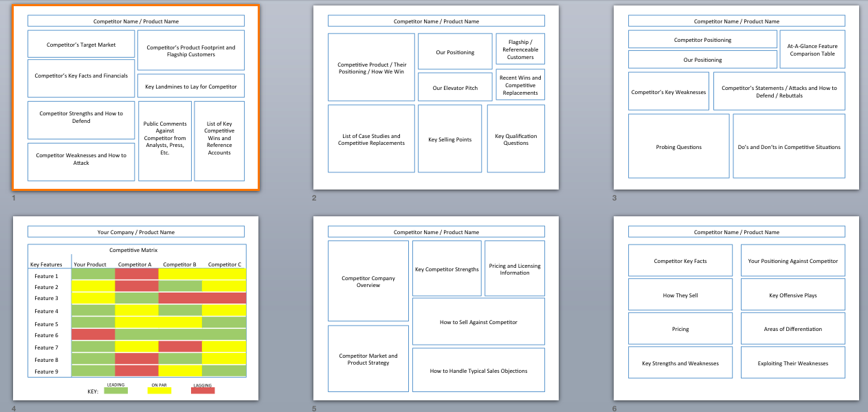Click "Do's and Don'ts in Competitive Situations"
This screenshot has width=868, height=412.
coord(789,147)
